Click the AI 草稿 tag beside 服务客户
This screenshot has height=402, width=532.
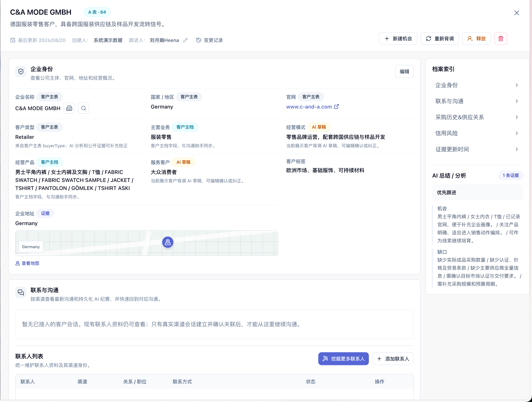point(183,162)
